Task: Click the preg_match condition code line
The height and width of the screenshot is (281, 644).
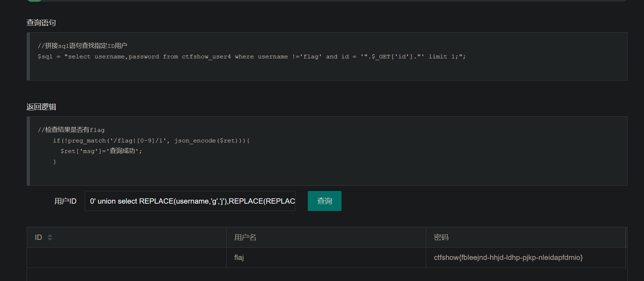Action: point(151,141)
